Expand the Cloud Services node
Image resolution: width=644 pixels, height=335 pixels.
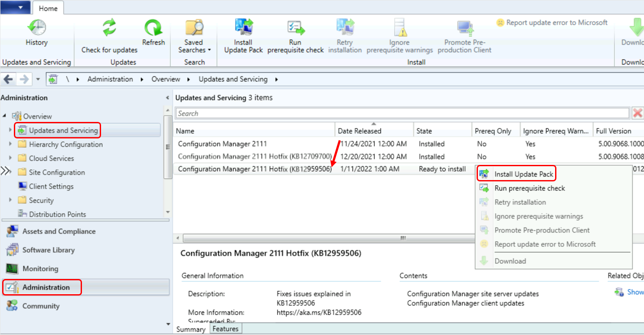10,158
